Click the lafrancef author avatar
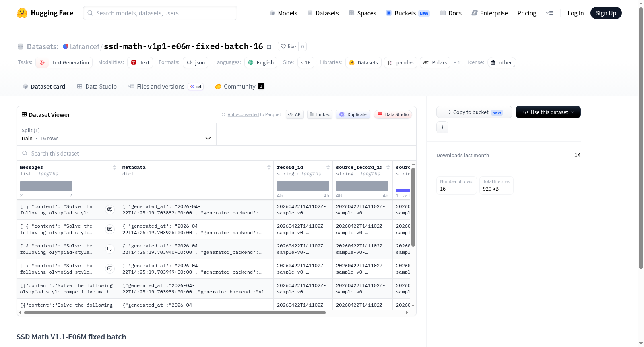Viewport: 644px width, 347px height. pyautogui.click(x=66, y=46)
